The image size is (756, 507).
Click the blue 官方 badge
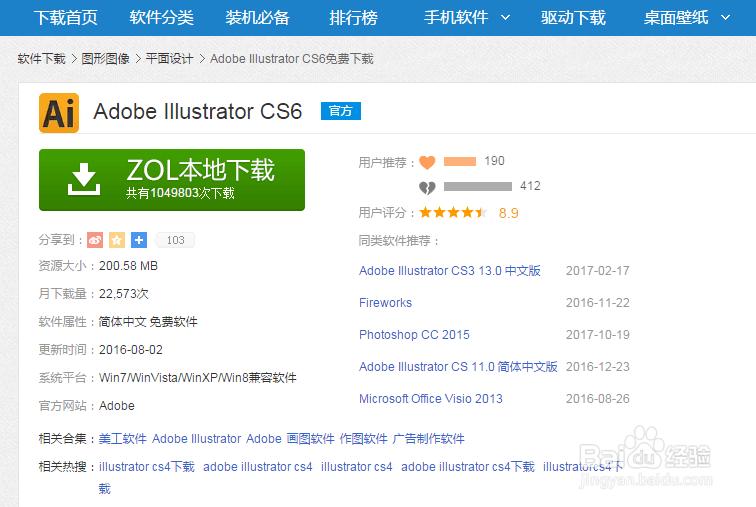tap(341, 111)
